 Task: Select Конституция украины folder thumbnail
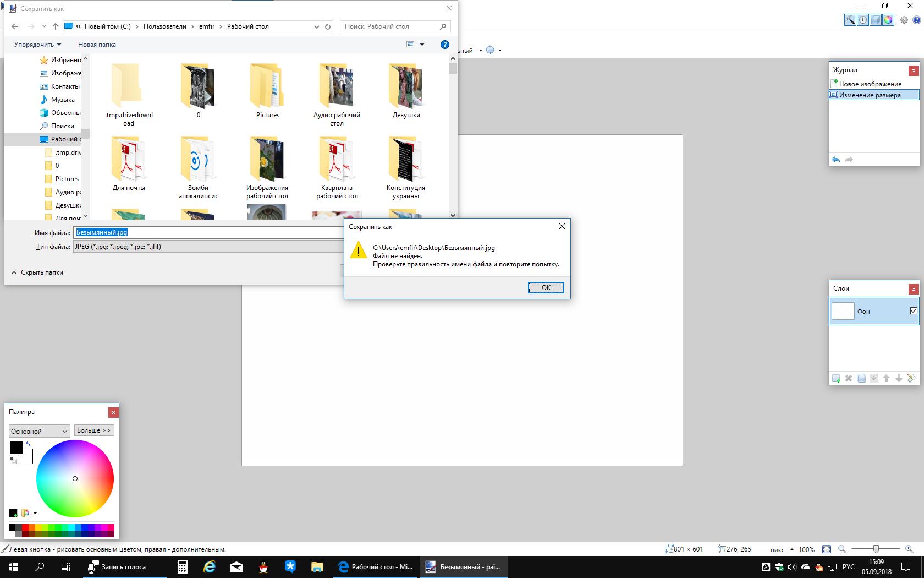coord(406,167)
